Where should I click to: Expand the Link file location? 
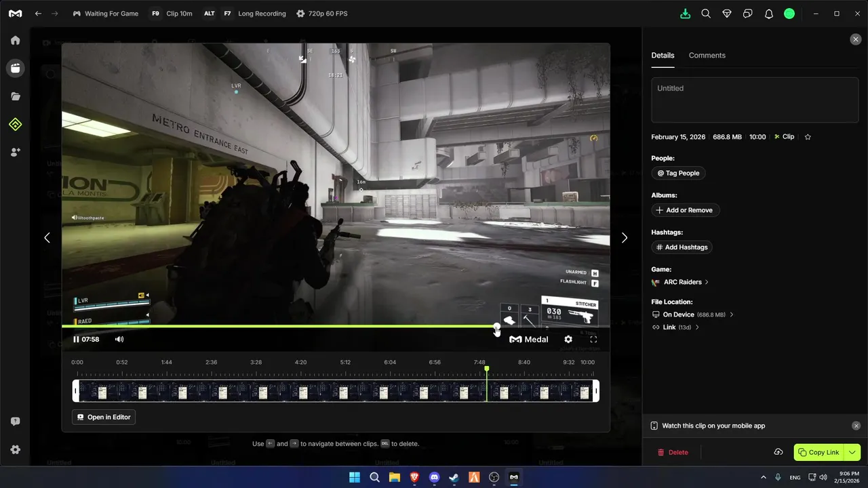pos(675,327)
